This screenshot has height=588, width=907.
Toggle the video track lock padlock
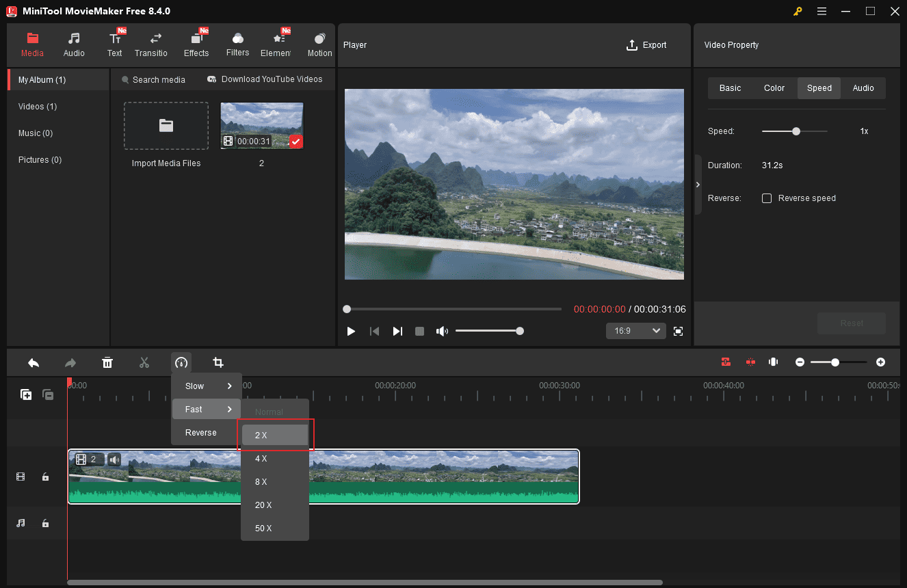pyautogui.click(x=45, y=477)
